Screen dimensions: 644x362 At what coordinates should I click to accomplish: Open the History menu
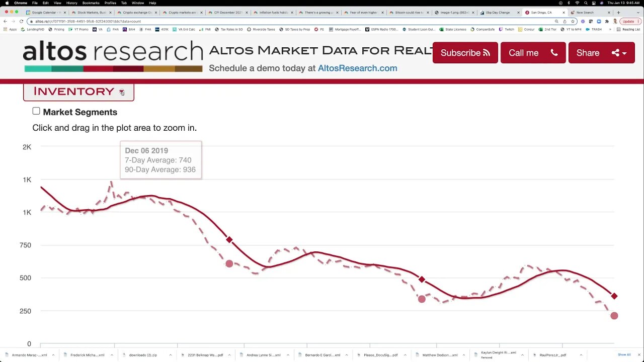[x=71, y=3]
